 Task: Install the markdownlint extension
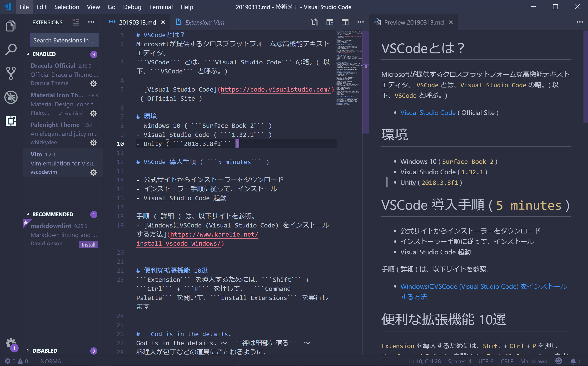coord(88,244)
